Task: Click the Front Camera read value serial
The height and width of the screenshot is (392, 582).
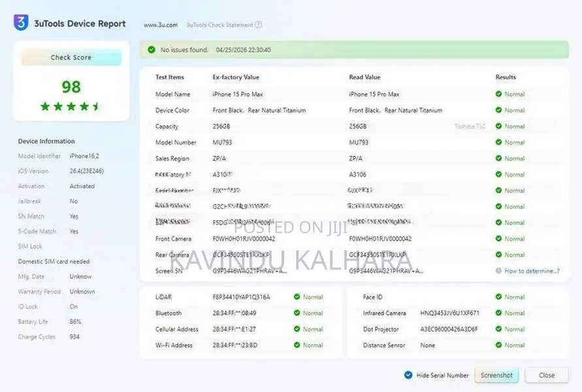Action: pyautogui.click(x=380, y=238)
